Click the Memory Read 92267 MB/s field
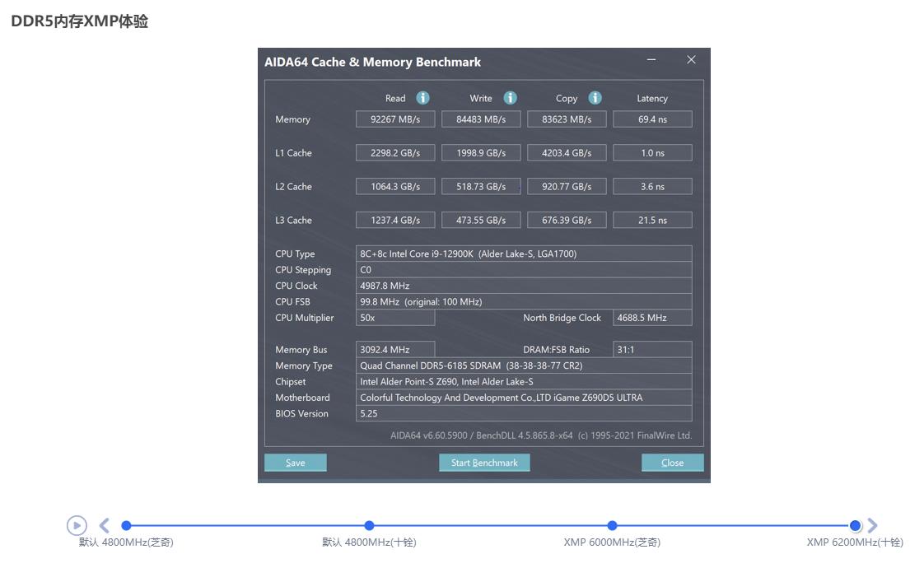 [x=395, y=119]
